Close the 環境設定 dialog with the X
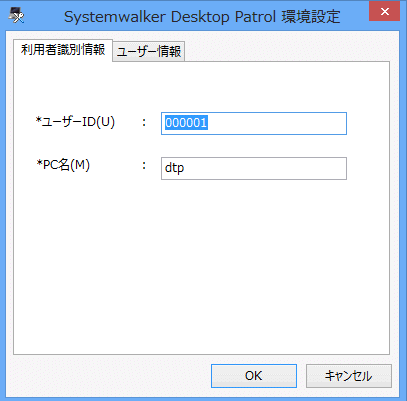407x401 pixels. point(384,12)
